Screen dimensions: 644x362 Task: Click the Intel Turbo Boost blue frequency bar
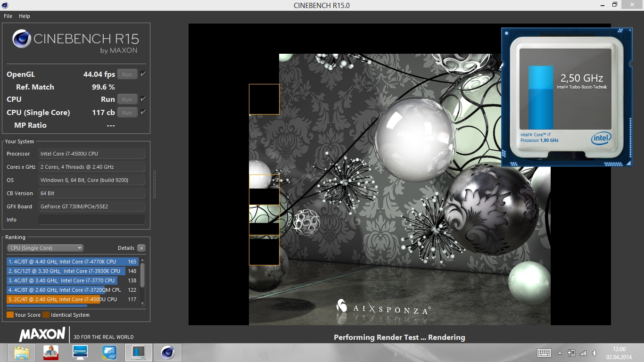(x=541, y=98)
